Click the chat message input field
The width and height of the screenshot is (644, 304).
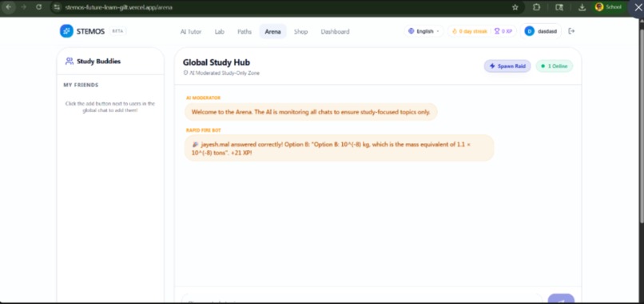click(362, 299)
